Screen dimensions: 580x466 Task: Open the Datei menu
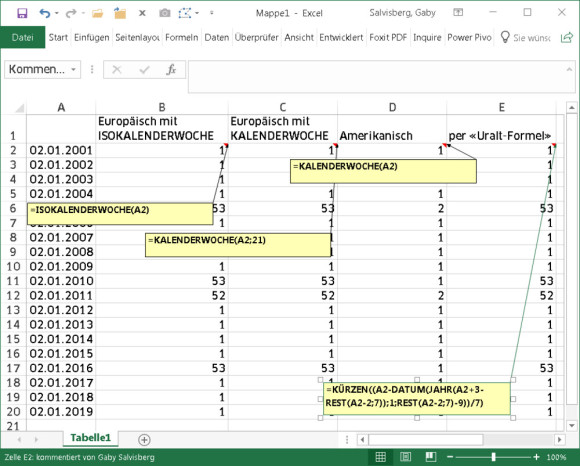coord(23,37)
